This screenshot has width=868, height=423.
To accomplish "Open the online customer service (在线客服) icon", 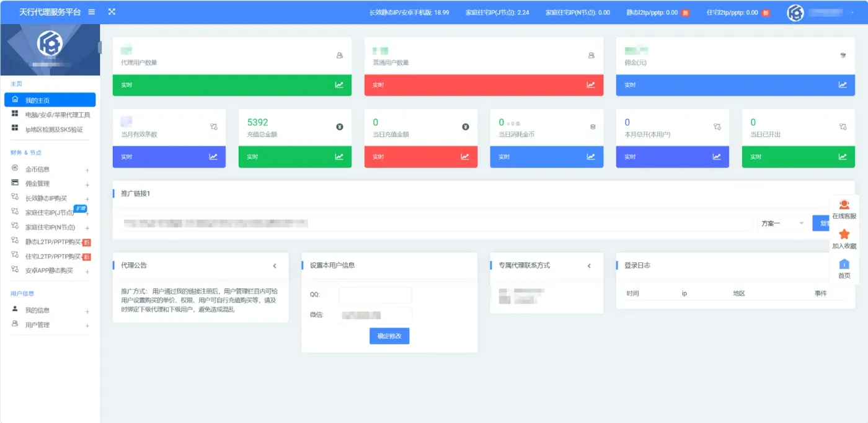I will point(844,205).
